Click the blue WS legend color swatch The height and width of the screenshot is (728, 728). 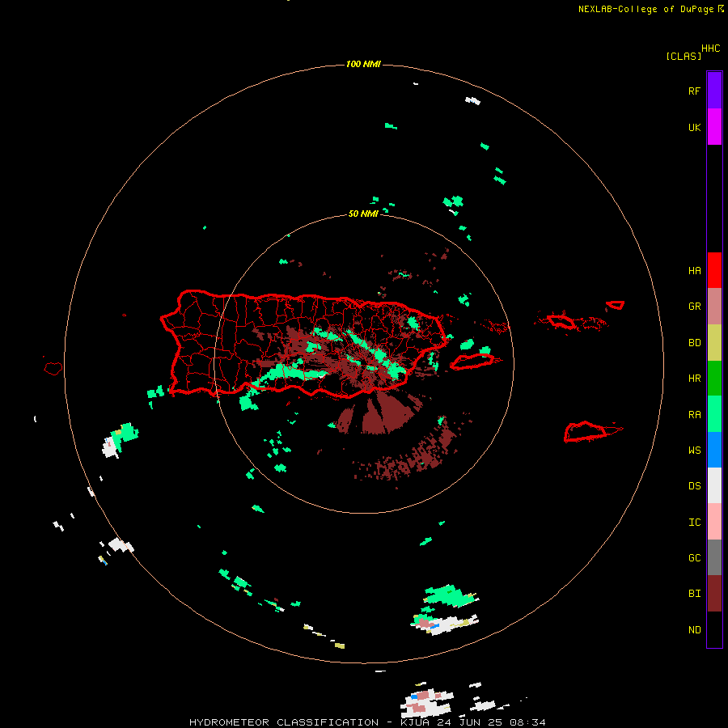[714, 450]
